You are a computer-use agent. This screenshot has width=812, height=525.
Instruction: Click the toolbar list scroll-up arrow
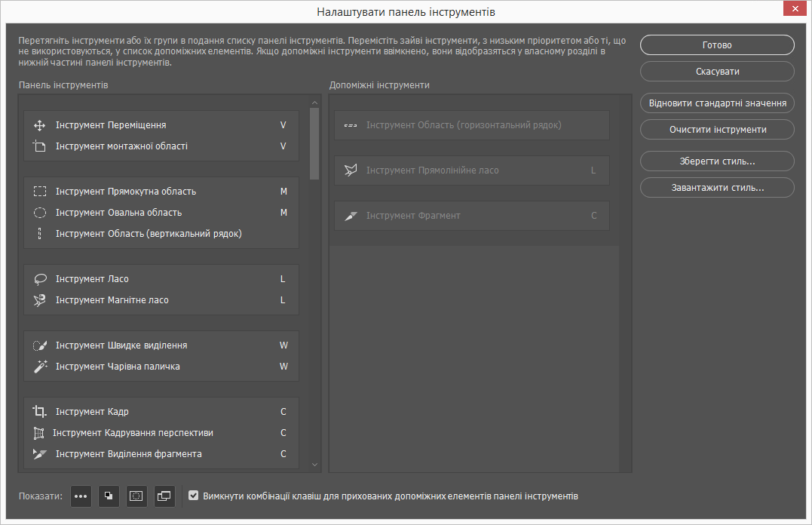point(315,102)
